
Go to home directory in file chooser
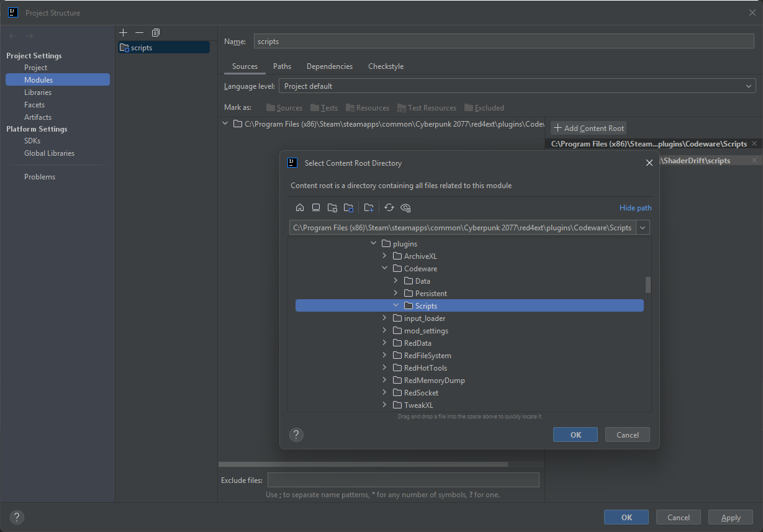[300, 208]
